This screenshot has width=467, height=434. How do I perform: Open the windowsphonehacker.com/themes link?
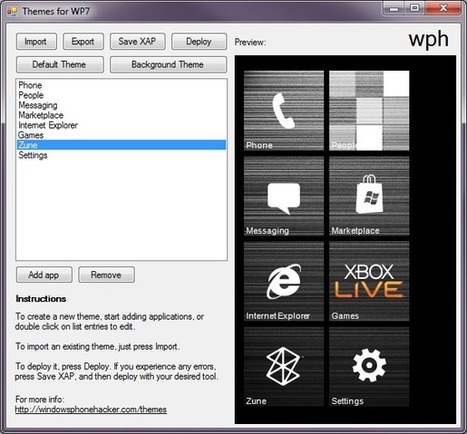tap(91, 409)
